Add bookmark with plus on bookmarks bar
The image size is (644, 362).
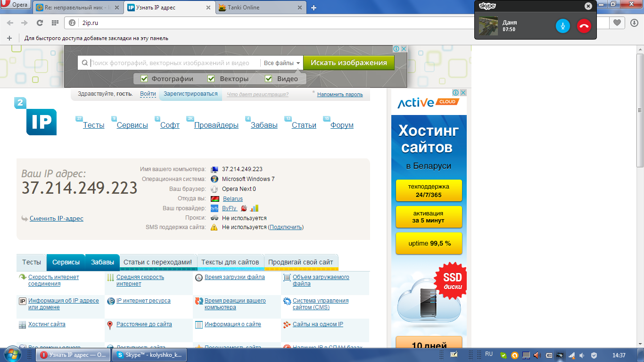click(x=9, y=38)
